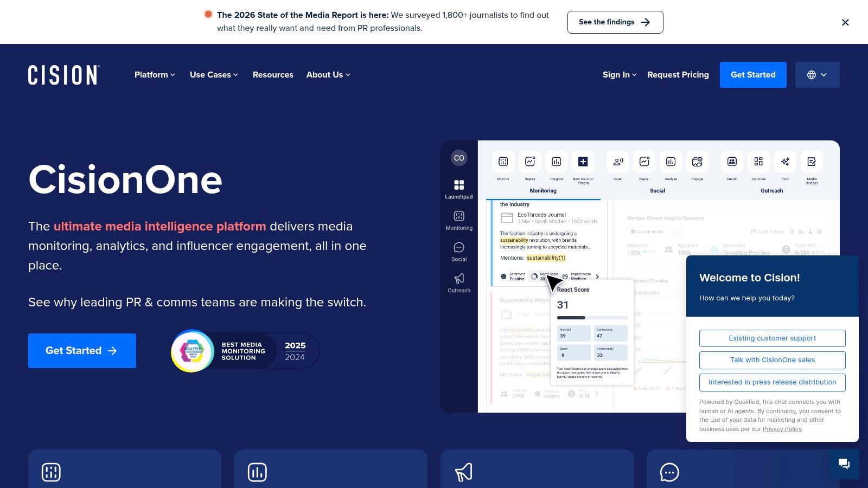Select Interested in press release distribution
The width and height of the screenshot is (868, 488).
pos(773,382)
